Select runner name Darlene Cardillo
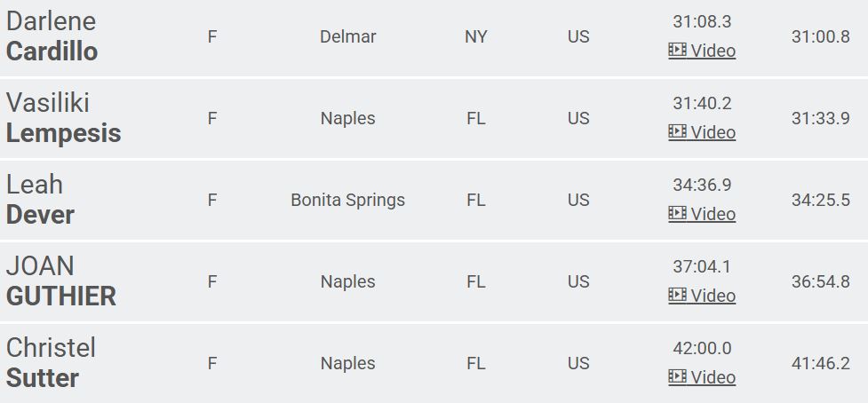This screenshot has width=868, height=403. (x=52, y=36)
